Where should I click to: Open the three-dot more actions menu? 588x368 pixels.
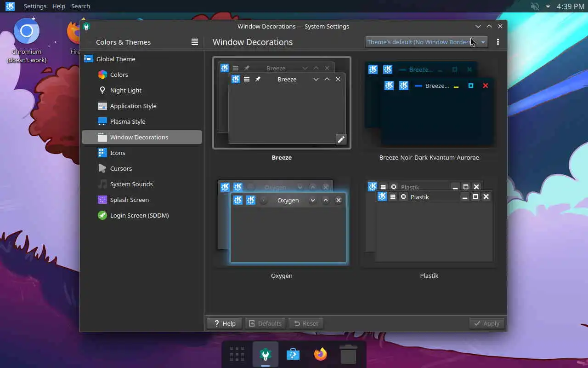tap(498, 42)
